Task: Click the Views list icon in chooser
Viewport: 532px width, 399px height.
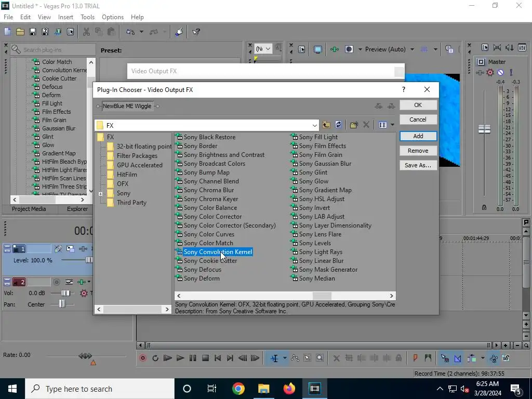Action: click(383, 125)
